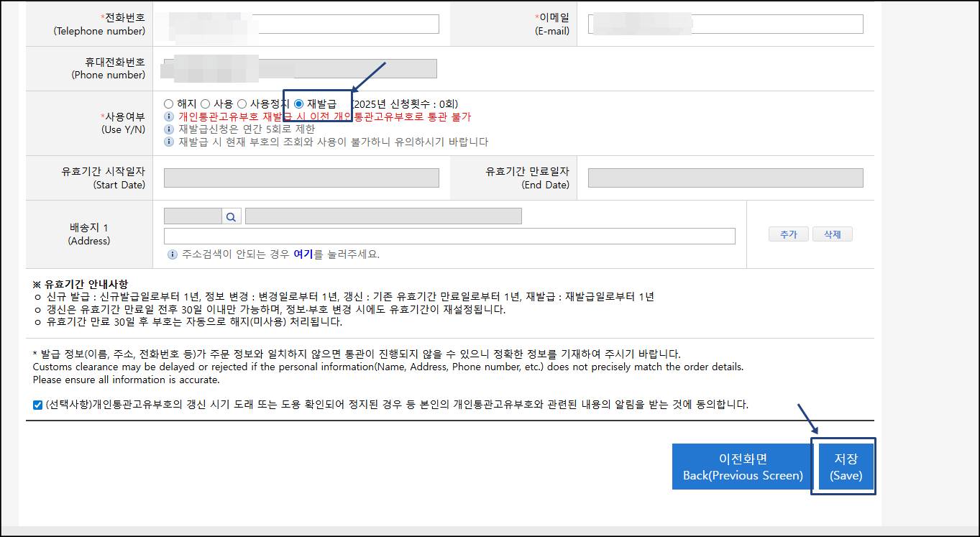Click the 저장 (Save) button
The width and height of the screenshot is (980, 537).
845,466
